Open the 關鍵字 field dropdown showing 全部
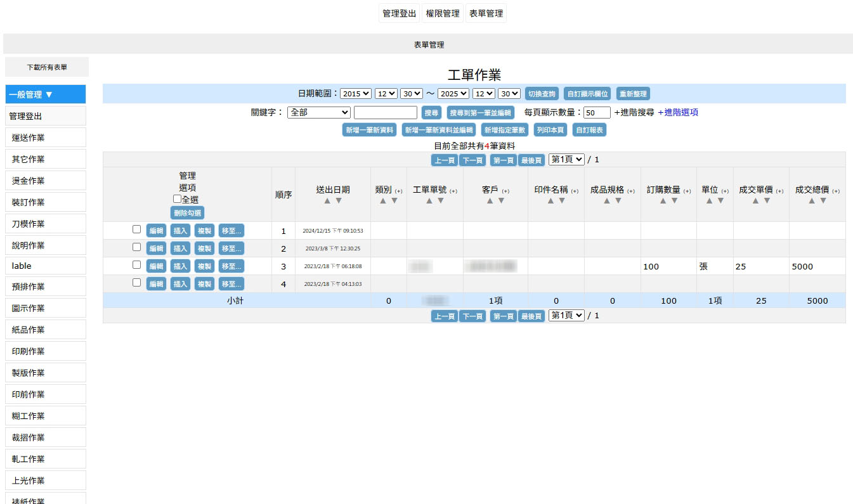 coord(319,112)
